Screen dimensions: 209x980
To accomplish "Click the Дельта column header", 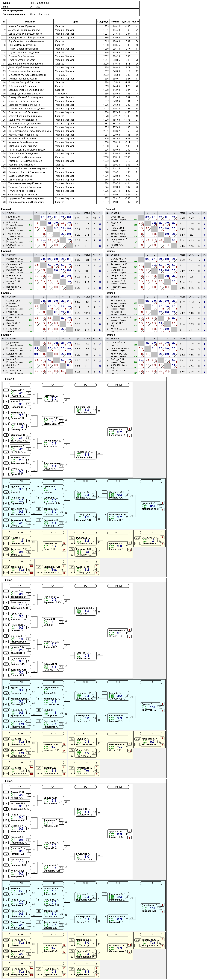I will 126,21.
